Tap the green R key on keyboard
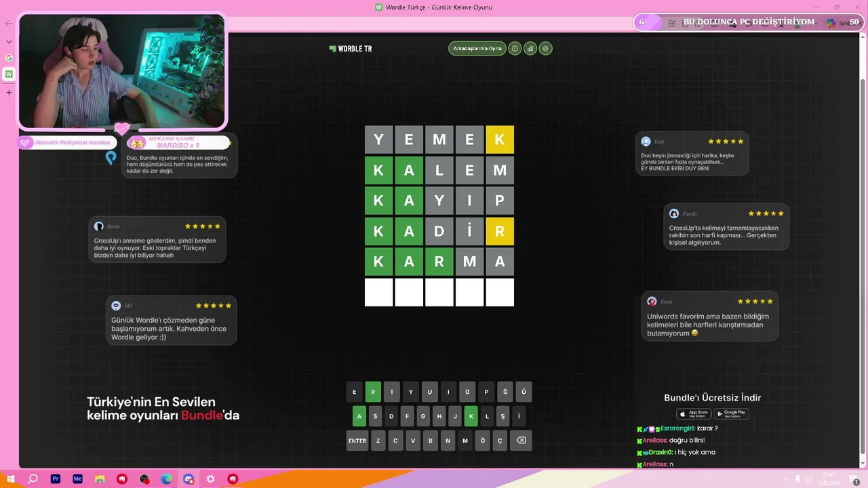This screenshot has height=488, width=868. point(373,392)
